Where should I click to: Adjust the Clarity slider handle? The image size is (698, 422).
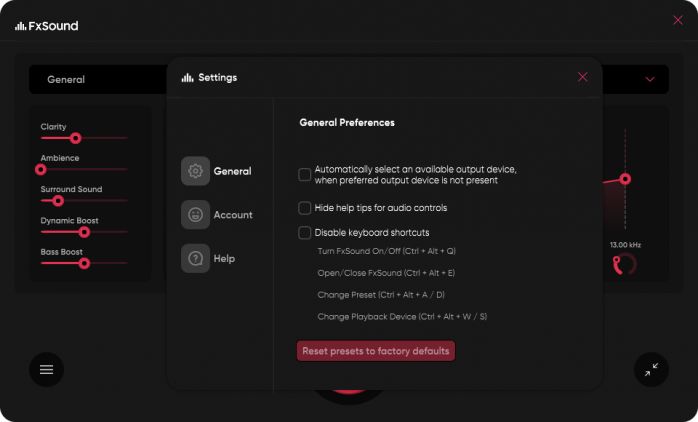pos(76,138)
